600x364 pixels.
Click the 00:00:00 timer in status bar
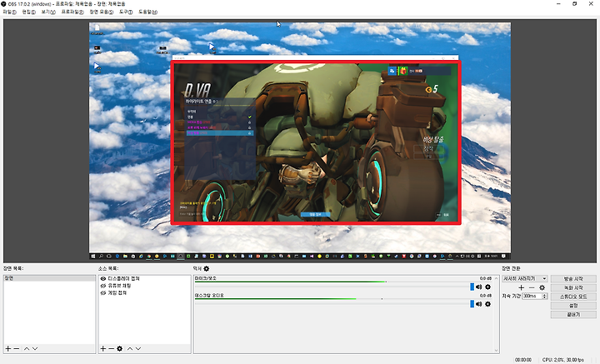[523, 360]
